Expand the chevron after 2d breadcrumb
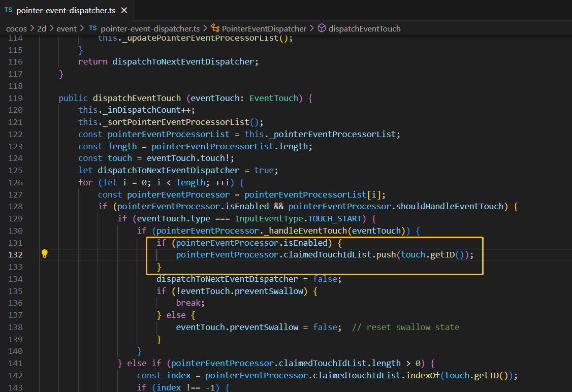572x392 pixels. point(51,28)
